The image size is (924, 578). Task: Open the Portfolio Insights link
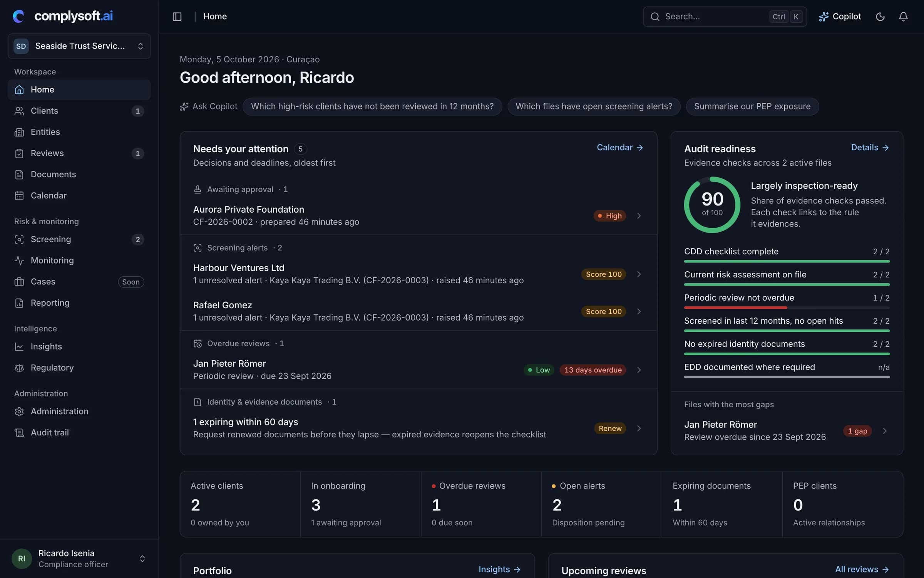click(x=499, y=569)
